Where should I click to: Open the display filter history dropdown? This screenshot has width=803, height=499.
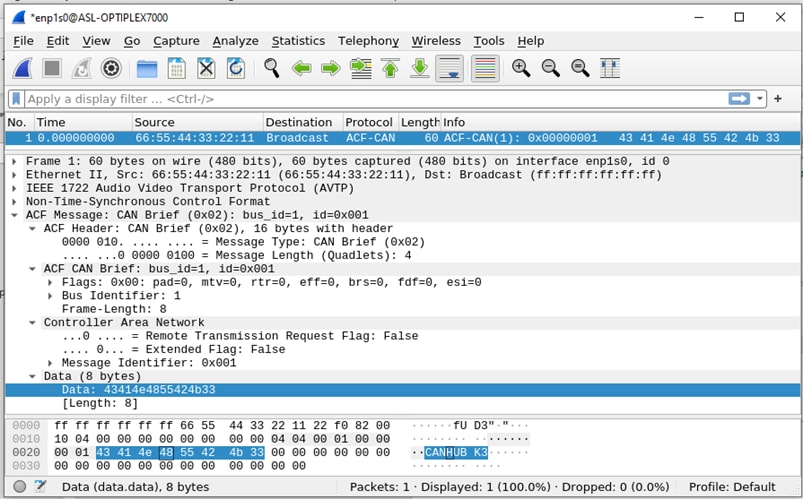point(761,99)
